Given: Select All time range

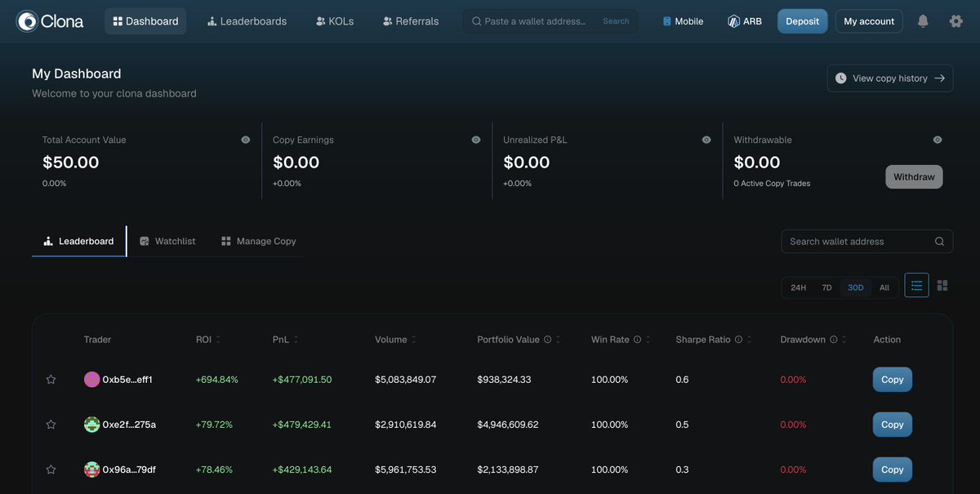Looking at the screenshot, I should (884, 287).
